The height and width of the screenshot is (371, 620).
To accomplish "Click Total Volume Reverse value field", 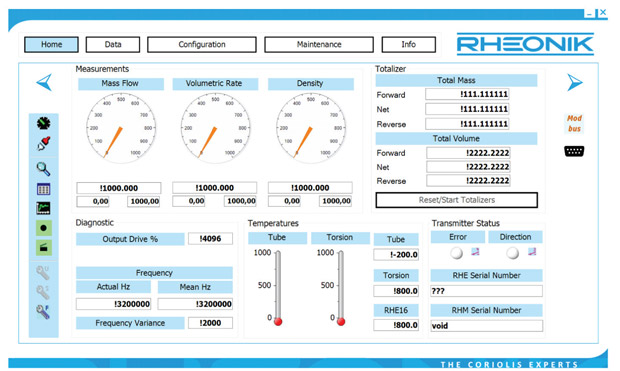I will [468, 180].
